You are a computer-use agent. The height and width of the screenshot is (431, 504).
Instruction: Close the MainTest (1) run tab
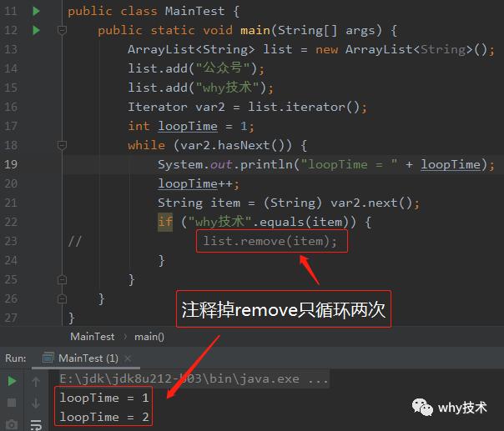(x=128, y=358)
